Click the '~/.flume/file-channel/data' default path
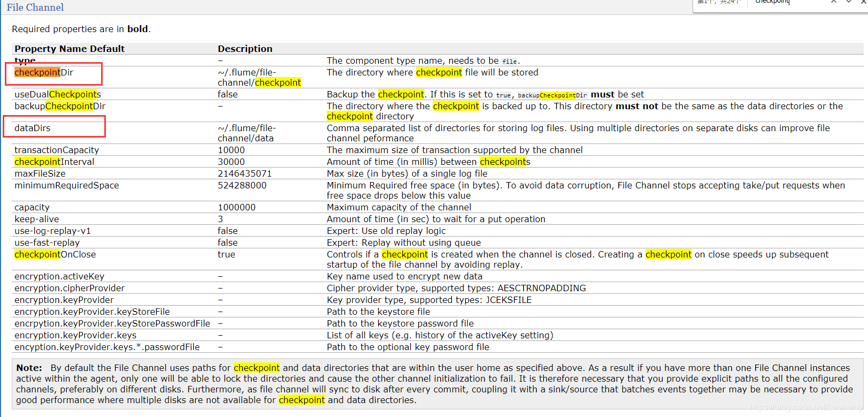Image resolution: width=868 pixels, height=417 pixels. tap(247, 133)
